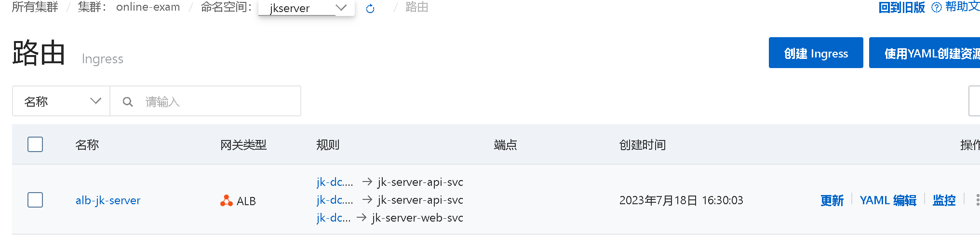Select the alb-jk-server row checkbox
980x238 pixels.
(35, 200)
